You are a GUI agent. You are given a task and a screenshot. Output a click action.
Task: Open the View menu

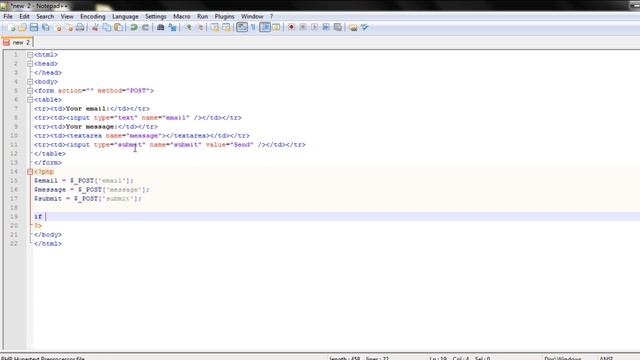[x=67, y=16]
